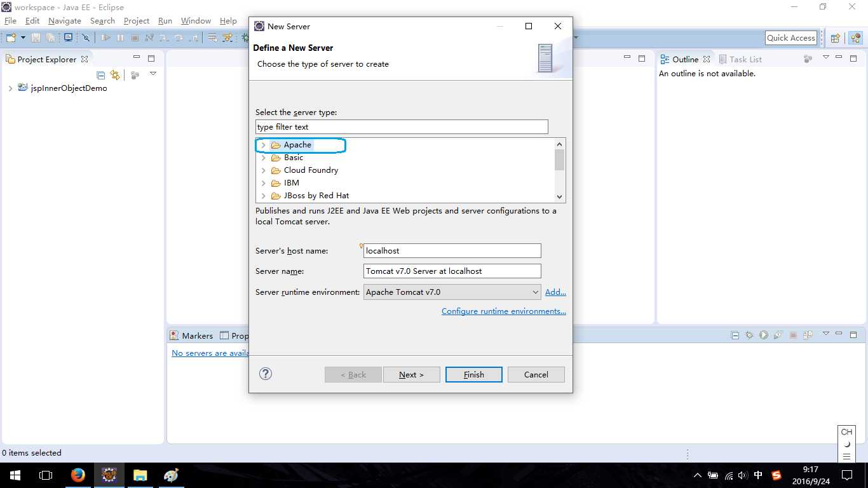Toggle Skip All Breakpoints icon
Screen dimensions: 868x488
pyautogui.click(x=86, y=38)
